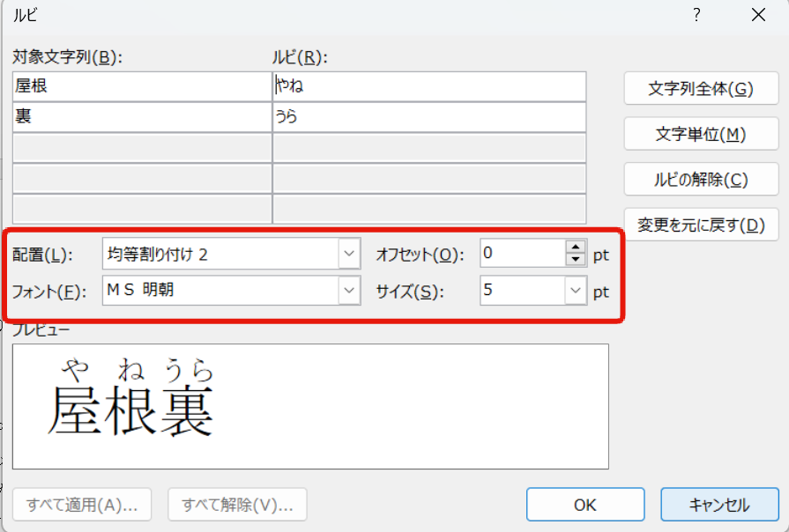789x532 pixels.
Task: Close the ルビ dialog window
Action: pos(758,15)
